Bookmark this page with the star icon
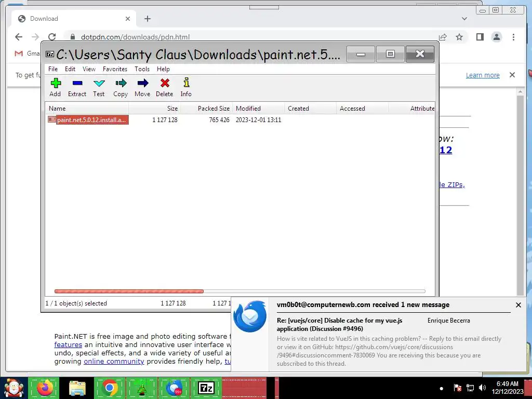Image resolution: width=532 pixels, height=399 pixels. 459,37
